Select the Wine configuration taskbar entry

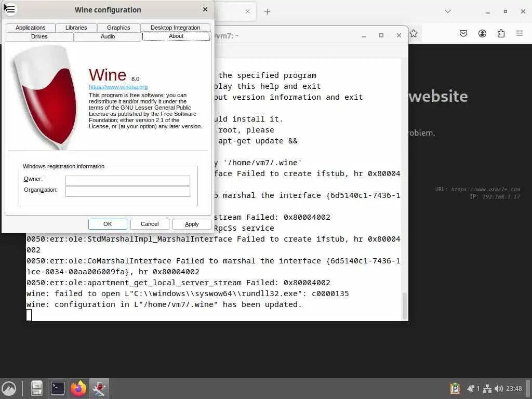coord(99,389)
